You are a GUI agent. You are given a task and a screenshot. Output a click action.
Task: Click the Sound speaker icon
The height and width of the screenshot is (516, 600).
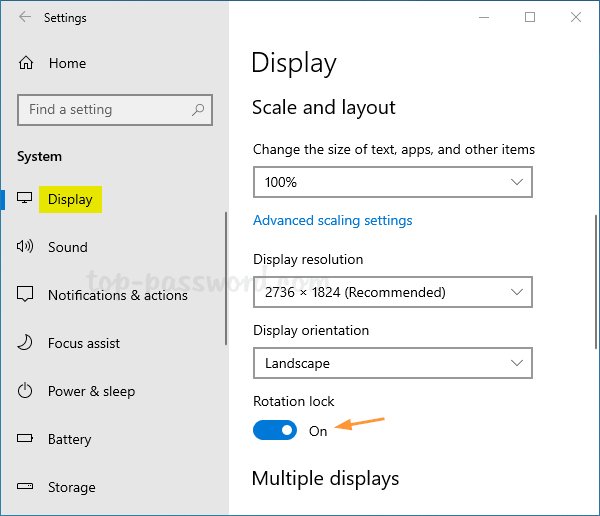25,247
